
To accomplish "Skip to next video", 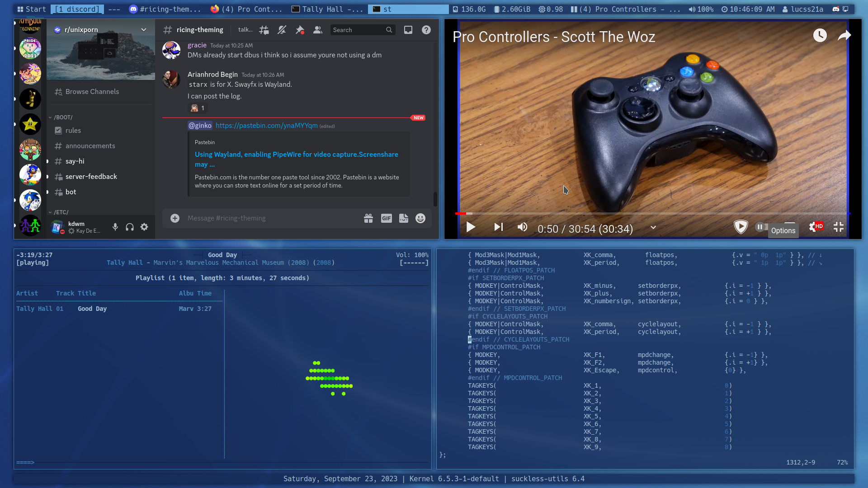I will [x=498, y=227].
